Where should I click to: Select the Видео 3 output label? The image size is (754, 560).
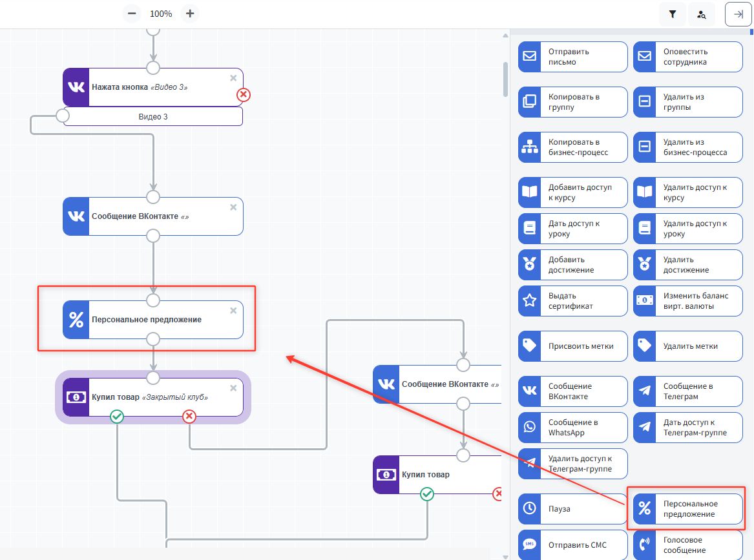pos(153,117)
